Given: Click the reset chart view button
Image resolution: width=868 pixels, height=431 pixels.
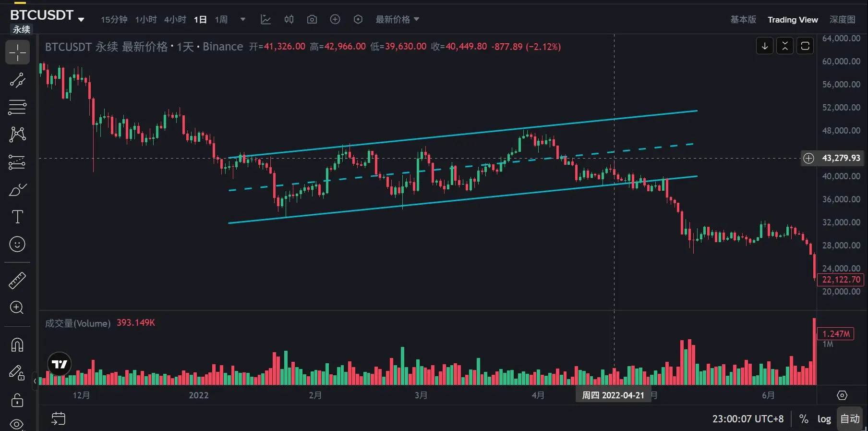Looking at the screenshot, I should coord(805,46).
